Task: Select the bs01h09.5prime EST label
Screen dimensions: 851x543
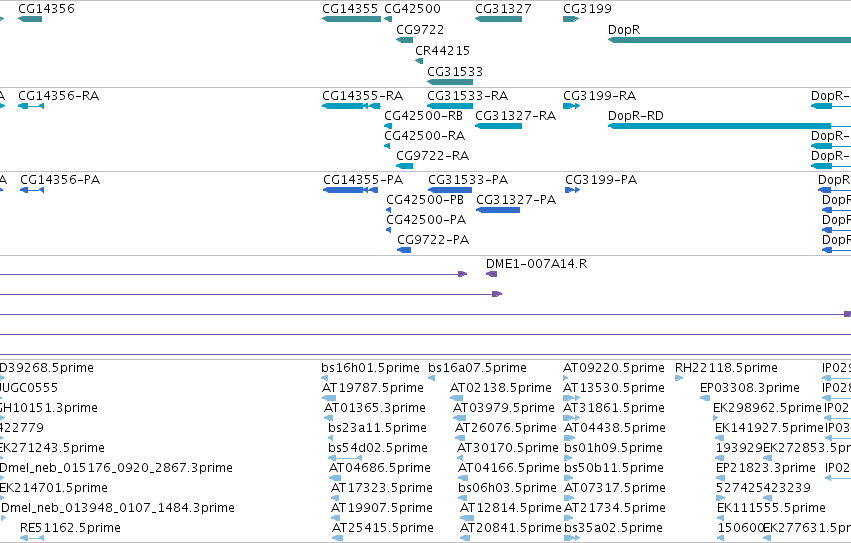Action: tap(613, 449)
